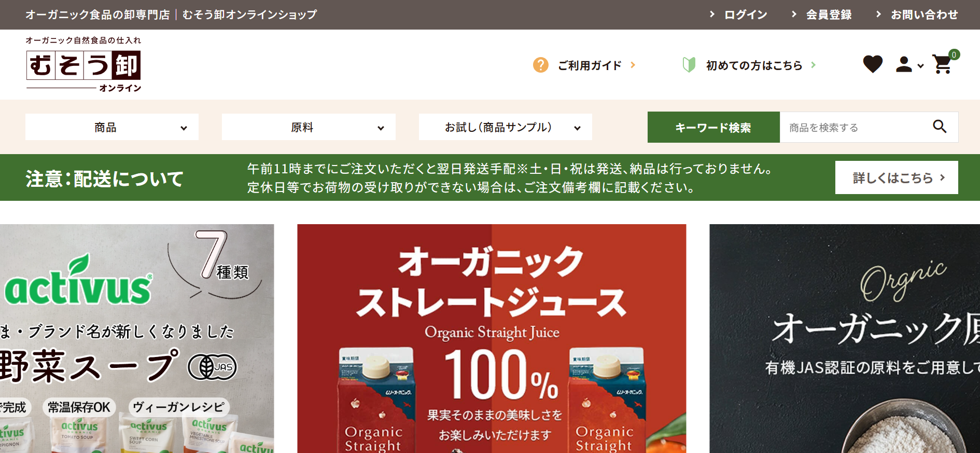
Task: Click the むそう卸 site logo
Action: tap(83, 65)
